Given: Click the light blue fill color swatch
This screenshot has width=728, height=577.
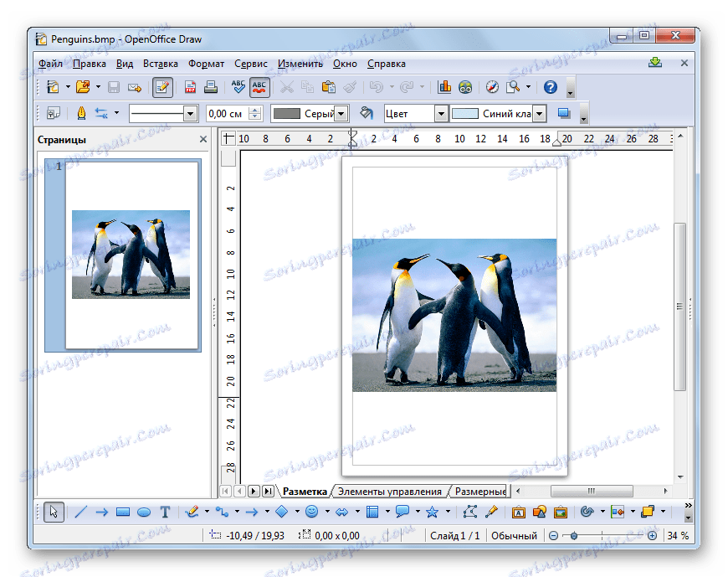Looking at the screenshot, I should pyautogui.click(x=465, y=113).
